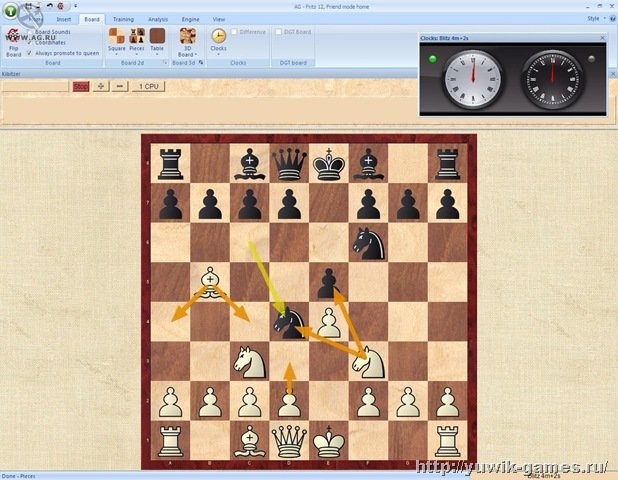
Task: Click the minus button in Kibitzer
Action: point(120,86)
